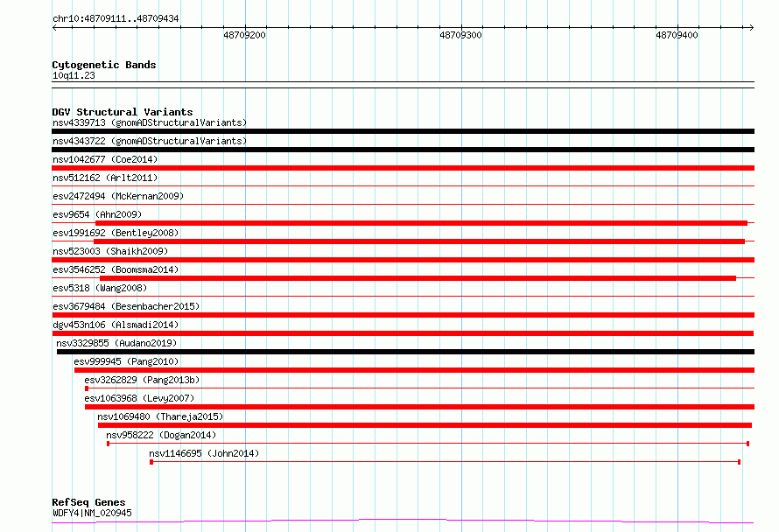Click esv1063968 (Levy2007) label
The height and width of the screenshot is (532, 779).
139,398
